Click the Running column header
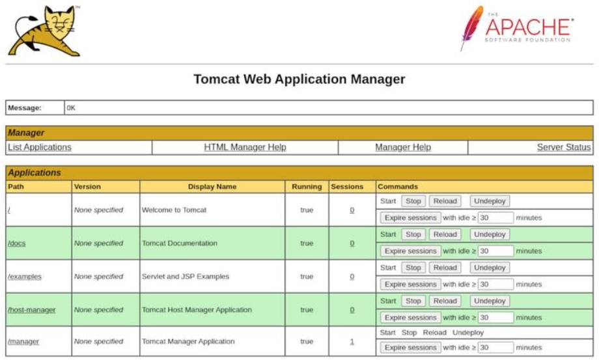This screenshot has width=599, height=364. (307, 187)
